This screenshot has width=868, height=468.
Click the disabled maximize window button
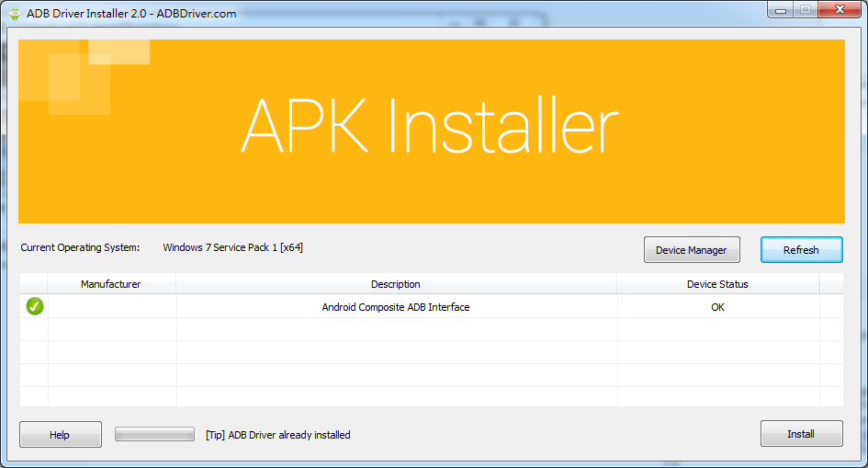pos(806,10)
